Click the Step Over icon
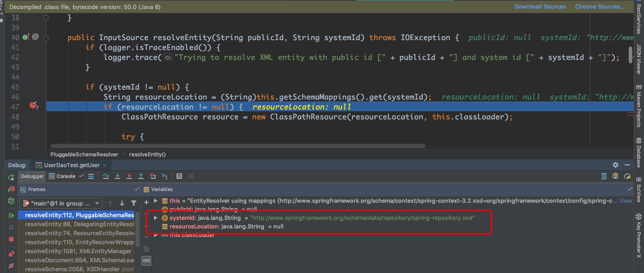This screenshot has height=273, width=644. pos(106,176)
